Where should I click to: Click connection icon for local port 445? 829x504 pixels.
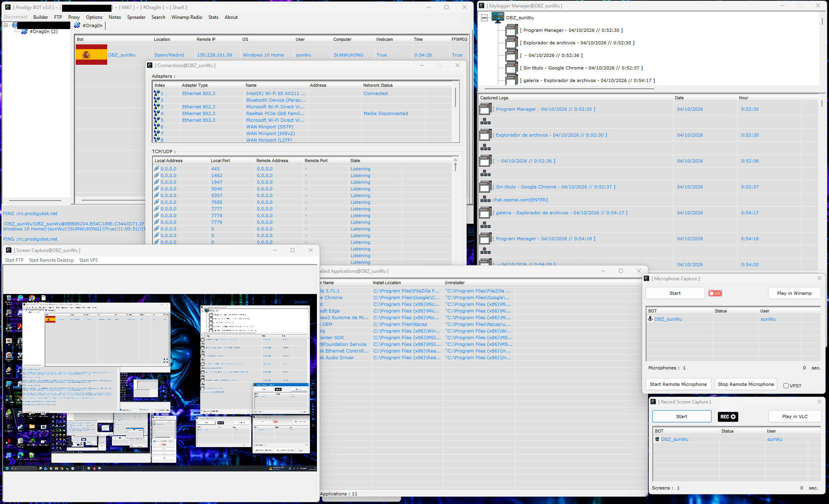point(157,169)
